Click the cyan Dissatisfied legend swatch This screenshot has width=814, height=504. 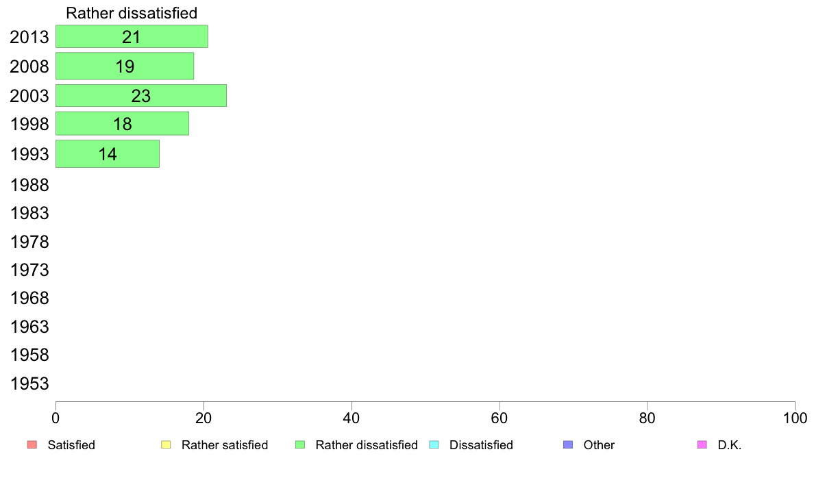pyautogui.click(x=434, y=445)
